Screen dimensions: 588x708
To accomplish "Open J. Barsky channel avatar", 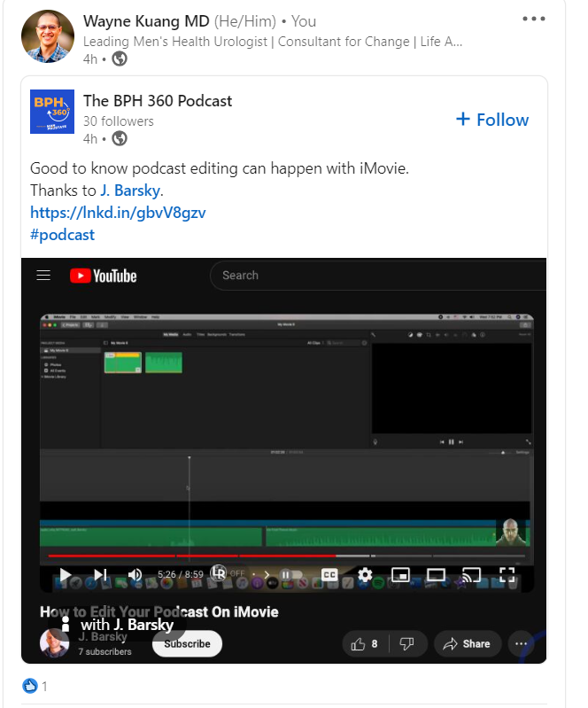I will tap(54, 643).
